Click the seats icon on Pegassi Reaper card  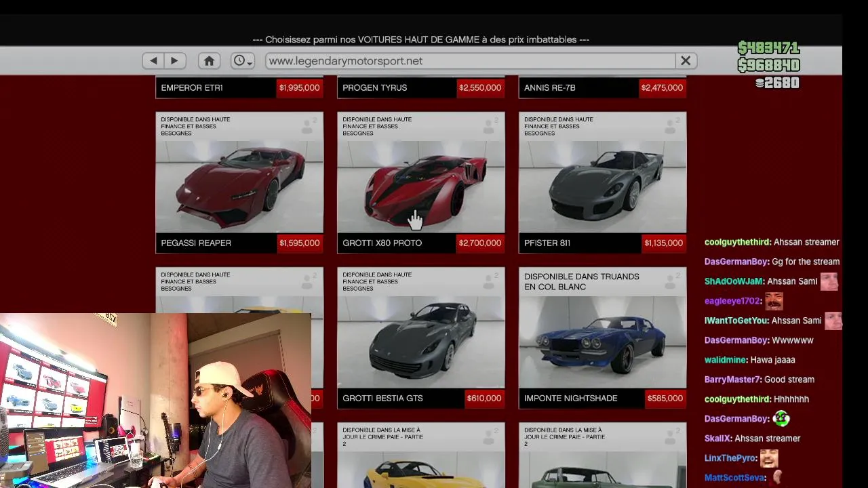click(309, 125)
